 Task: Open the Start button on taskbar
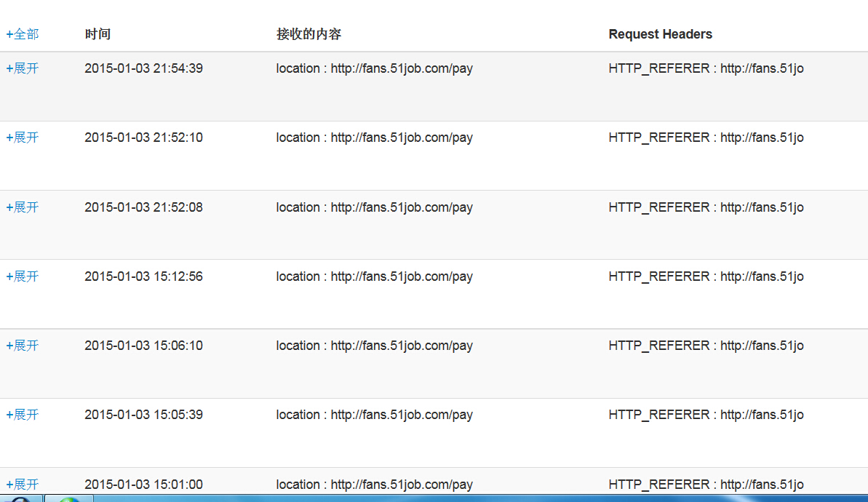[x=20, y=499]
